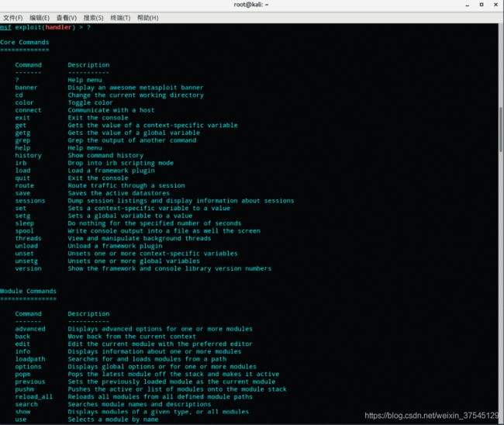This screenshot has height=425, width=504.
Task: Click 'Drop into irb scripting mode' description
Action: [120, 163]
